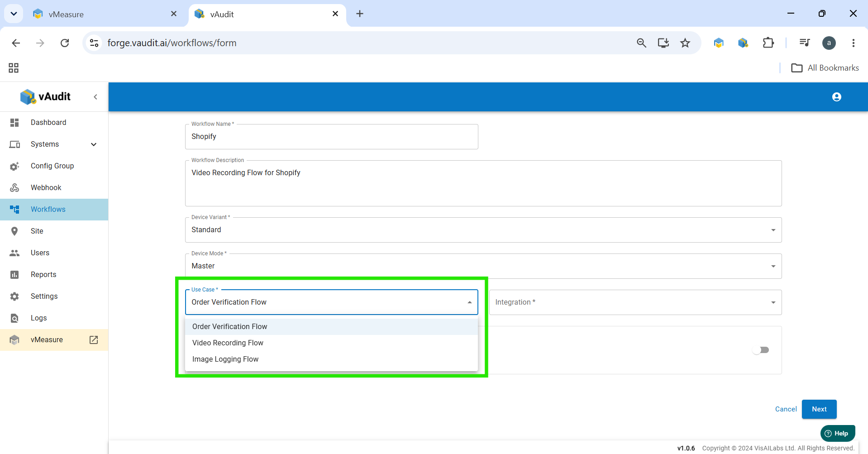Open the Help button
868x454 pixels.
click(838, 434)
